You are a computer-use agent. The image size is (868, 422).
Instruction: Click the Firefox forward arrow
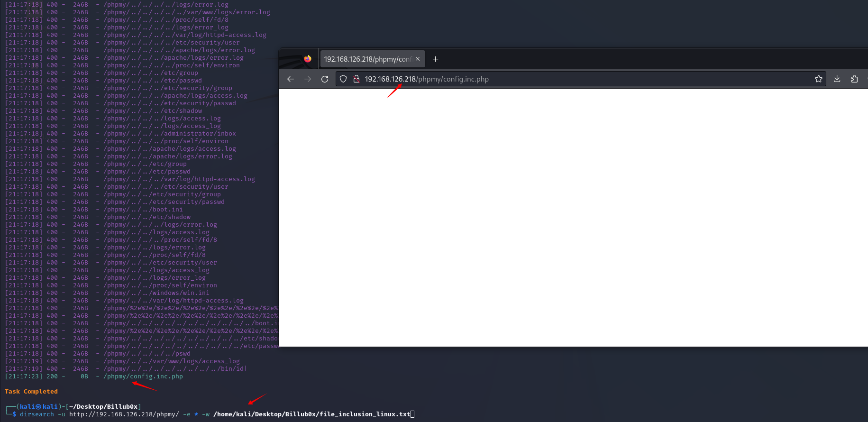pyautogui.click(x=308, y=79)
